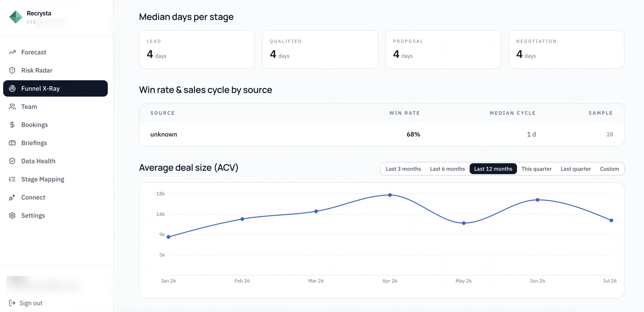Select the Last 3 months range
Viewport: 644px width, 312px height.
[403, 169]
